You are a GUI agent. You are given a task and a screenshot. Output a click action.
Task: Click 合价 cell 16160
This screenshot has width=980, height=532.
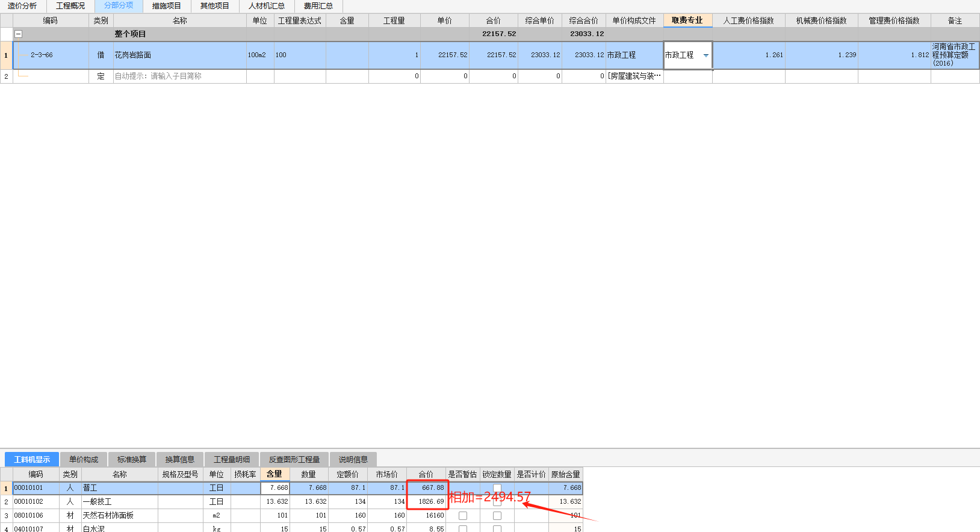[426, 516]
